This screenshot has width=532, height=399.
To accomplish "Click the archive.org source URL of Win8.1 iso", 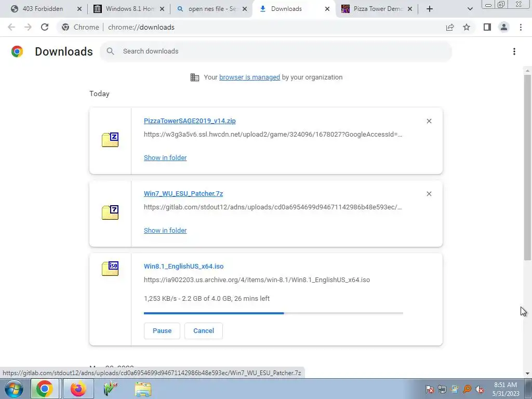I will click(x=257, y=280).
